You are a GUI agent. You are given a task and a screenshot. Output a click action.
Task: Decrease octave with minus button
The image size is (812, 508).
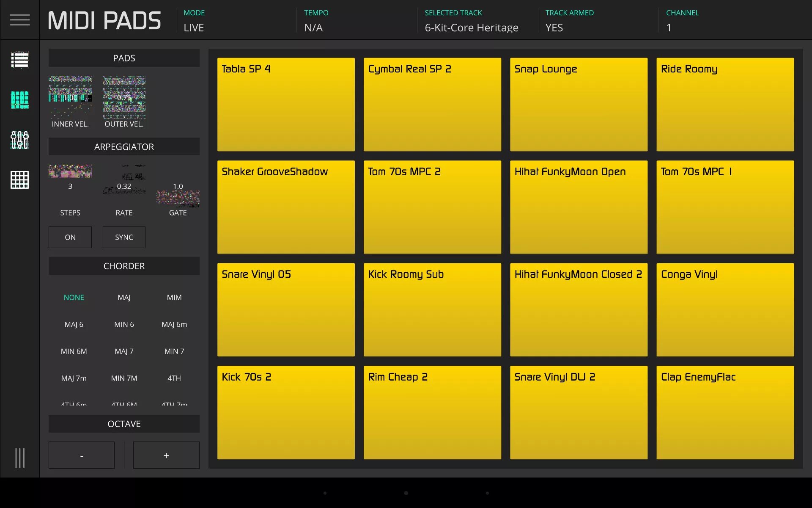point(82,455)
